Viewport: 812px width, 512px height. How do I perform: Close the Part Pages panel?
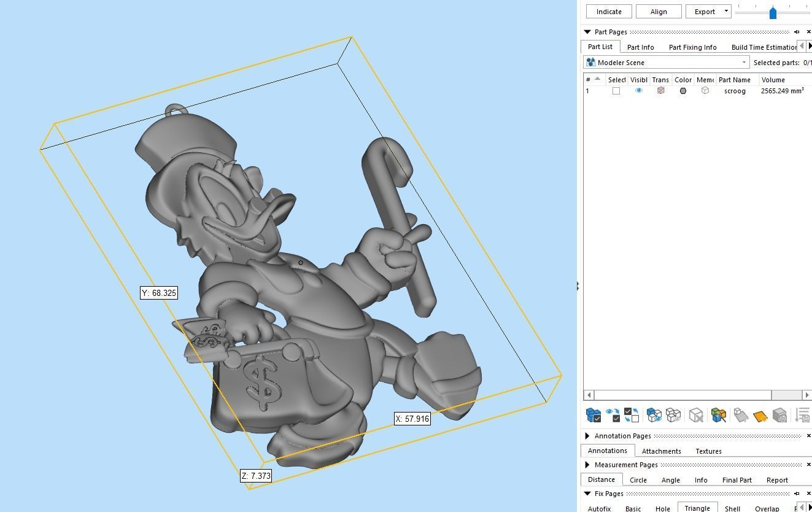pos(808,32)
